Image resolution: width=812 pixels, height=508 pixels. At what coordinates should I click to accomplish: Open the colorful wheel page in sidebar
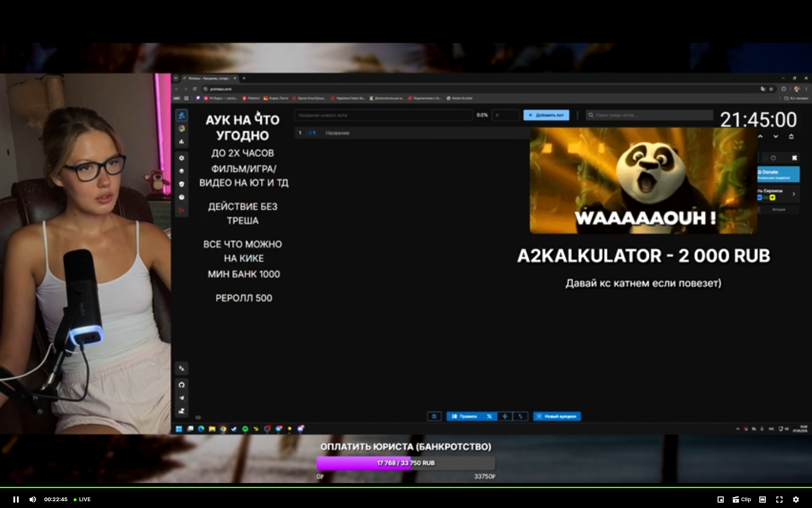pos(182,128)
